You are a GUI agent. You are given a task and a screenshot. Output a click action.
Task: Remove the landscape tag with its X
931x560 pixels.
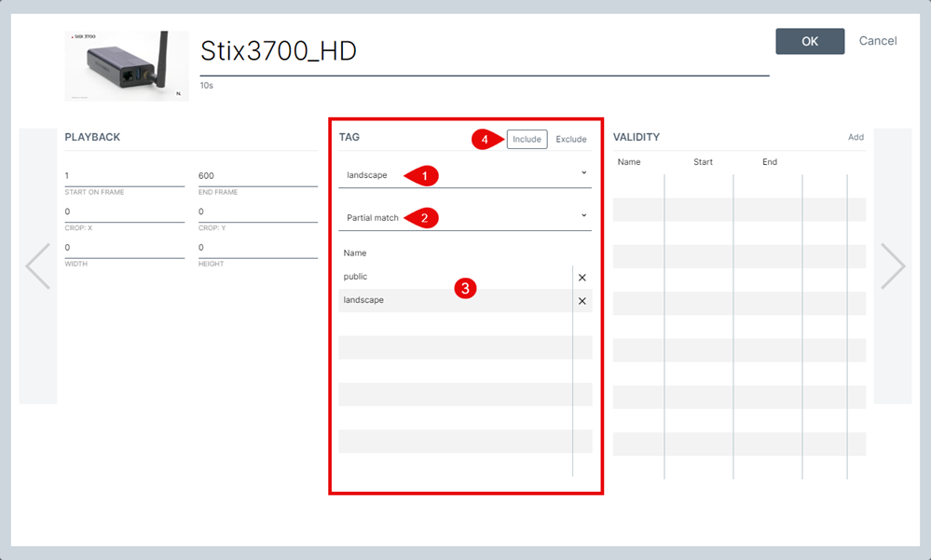click(582, 301)
